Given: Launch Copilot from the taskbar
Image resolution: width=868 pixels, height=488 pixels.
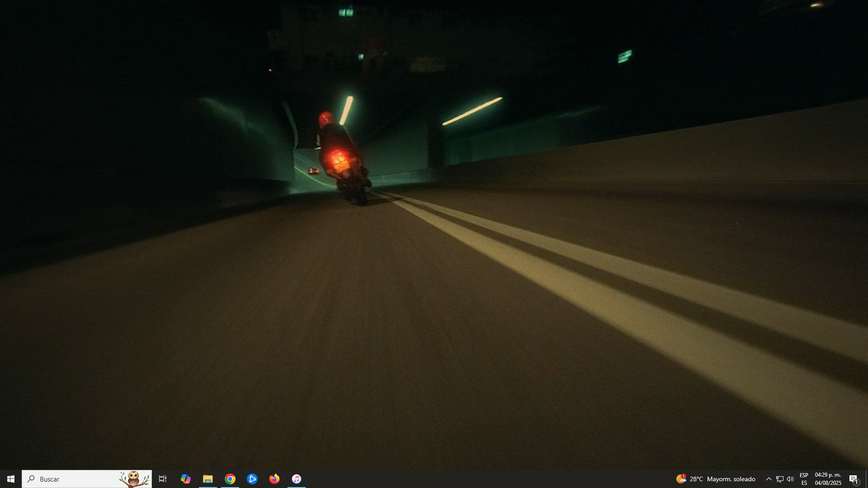Looking at the screenshot, I should pos(185,479).
